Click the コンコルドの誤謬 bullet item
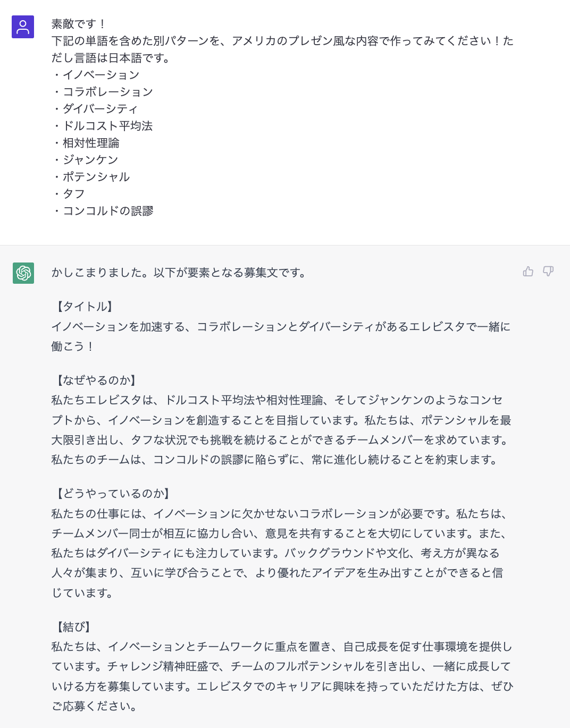Image resolution: width=570 pixels, height=728 pixels. coord(108,211)
